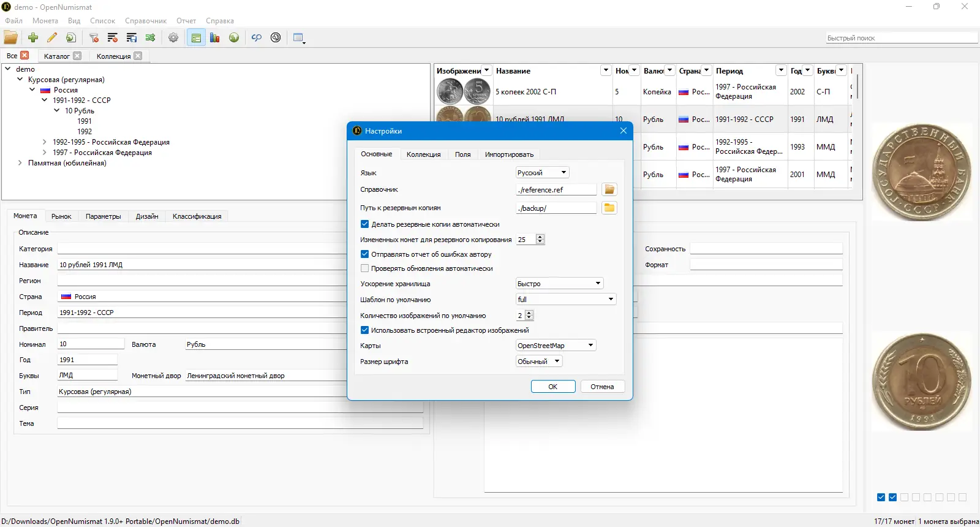
Task: Toggle automatic backup copies checkbox
Action: point(365,224)
